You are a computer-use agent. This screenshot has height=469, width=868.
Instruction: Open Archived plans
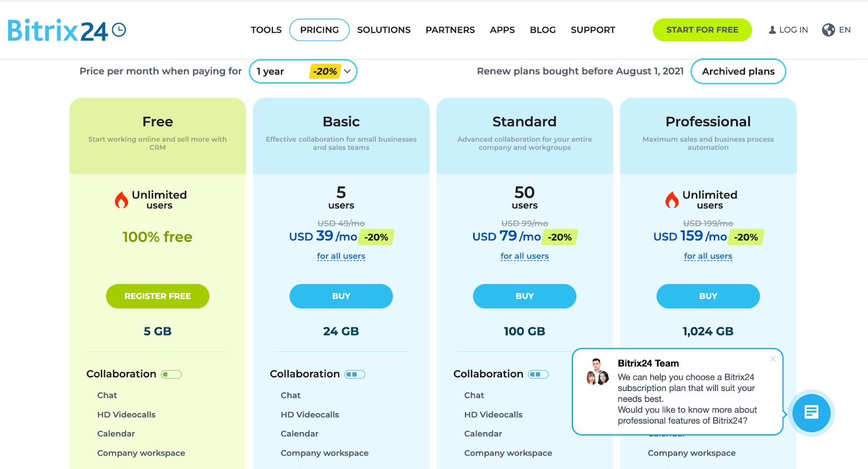tap(738, 72)
